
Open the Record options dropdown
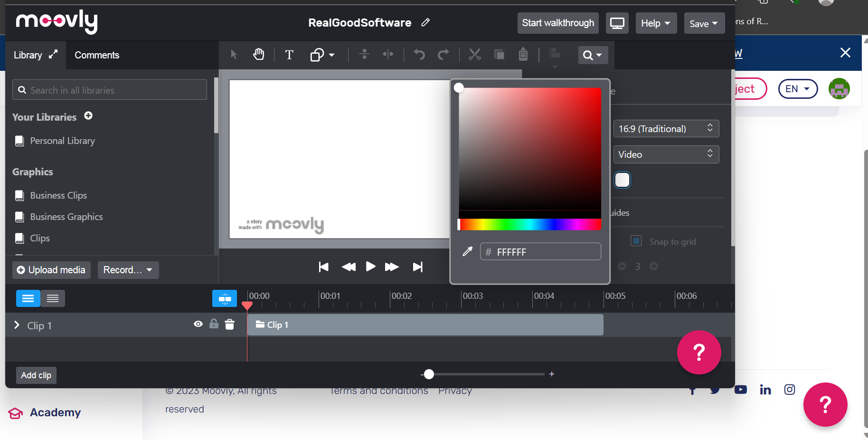click(x=128, y=270)
